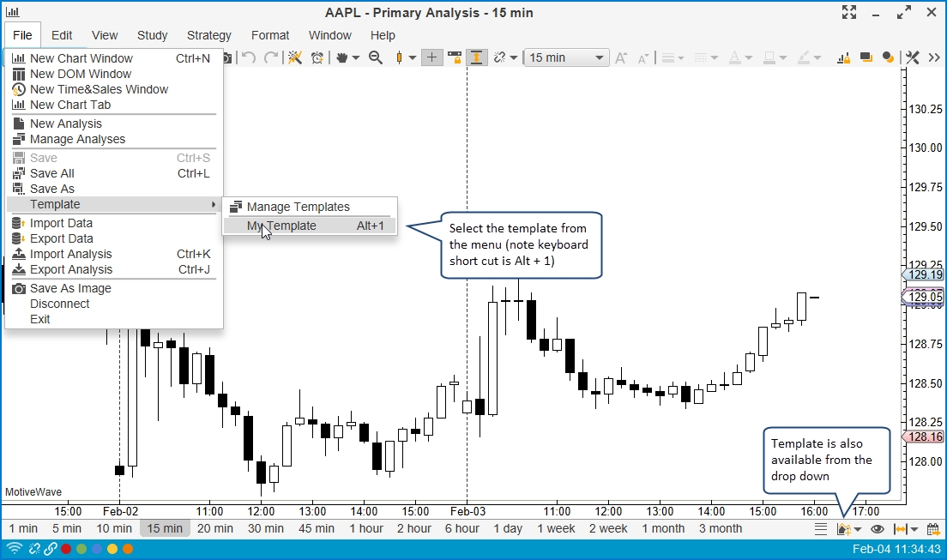
Task: Expand the bar type dropdown arrow
Action: click(x=413, y=58)
